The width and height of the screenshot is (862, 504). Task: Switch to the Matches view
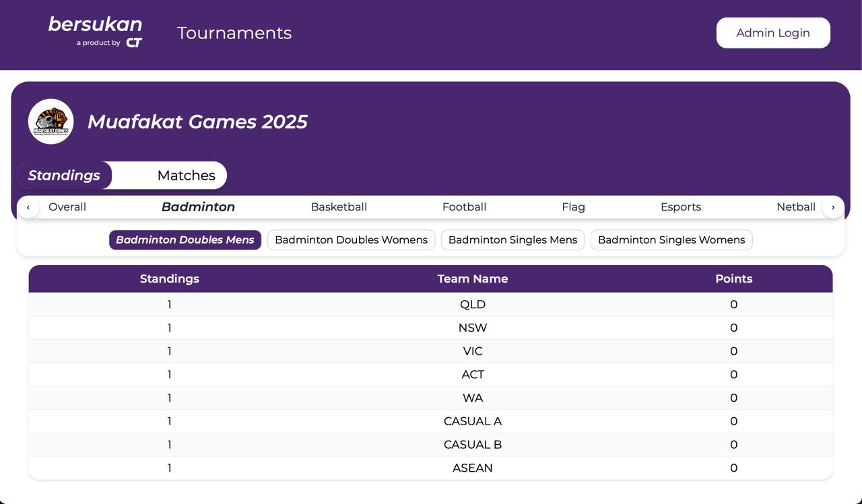pyautogui.click(x=186, y=176)
